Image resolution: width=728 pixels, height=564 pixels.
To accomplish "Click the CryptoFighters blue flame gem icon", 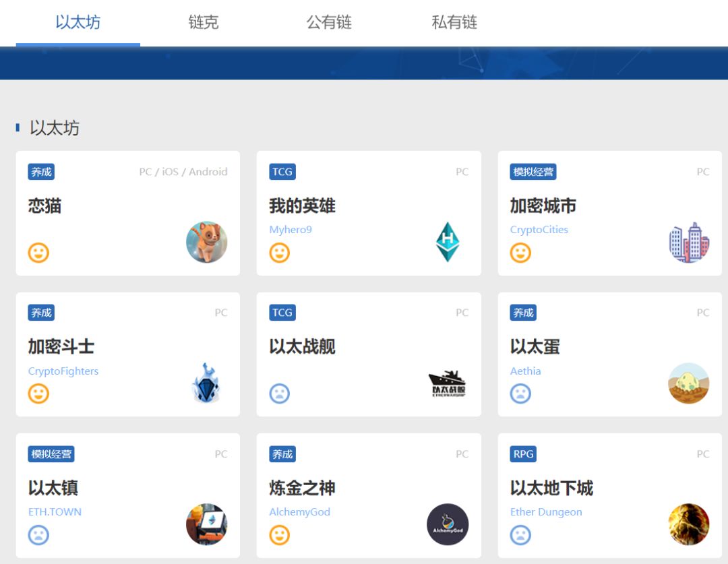I will pos(207,383).
